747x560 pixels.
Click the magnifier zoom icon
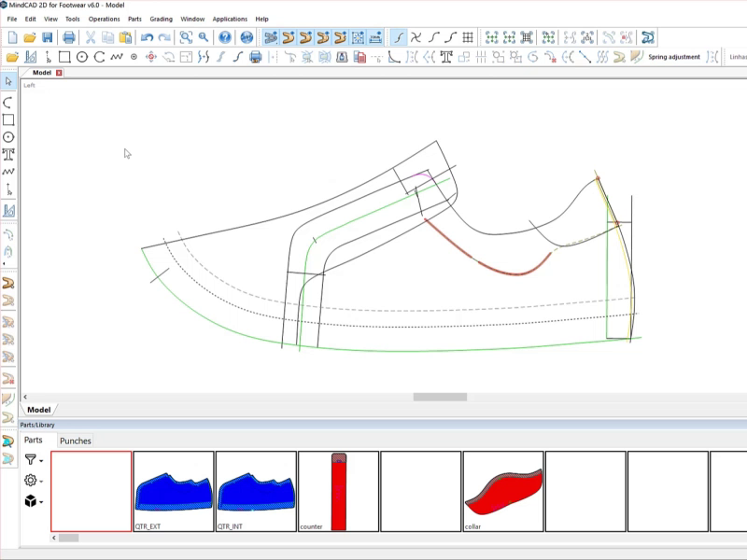click(204, 37)
